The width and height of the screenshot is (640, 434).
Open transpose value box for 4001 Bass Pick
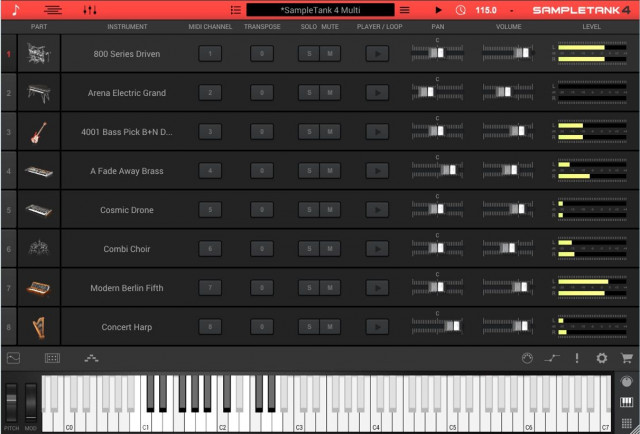click(x=262, y=131)
